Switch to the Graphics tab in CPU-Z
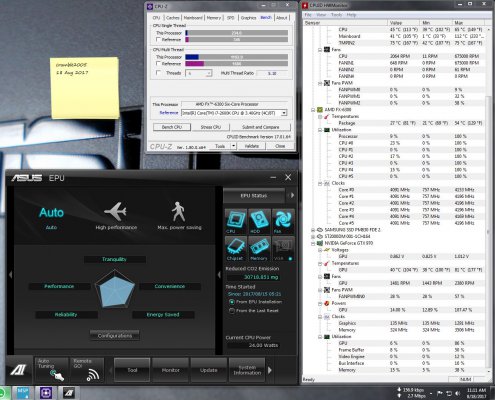Image resolution: width=495 pixels, height=400 pixels. (248, 18)
